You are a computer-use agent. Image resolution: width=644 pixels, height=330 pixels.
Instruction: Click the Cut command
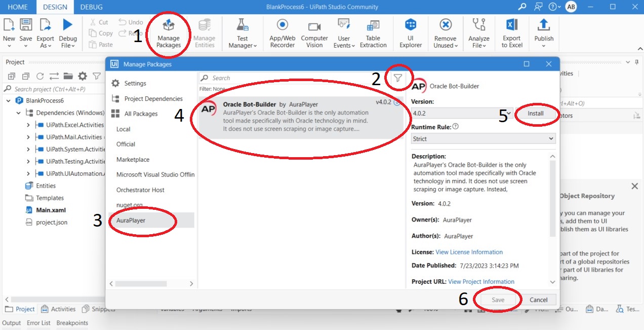click(99, 22)
